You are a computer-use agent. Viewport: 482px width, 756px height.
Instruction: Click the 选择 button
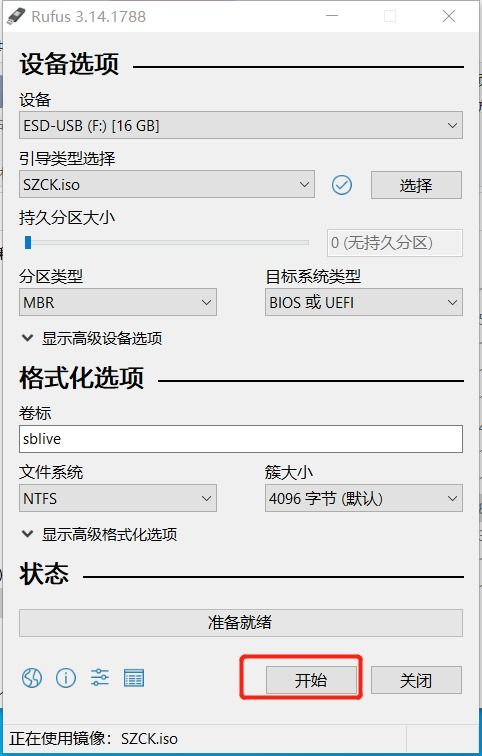[416, 185]
